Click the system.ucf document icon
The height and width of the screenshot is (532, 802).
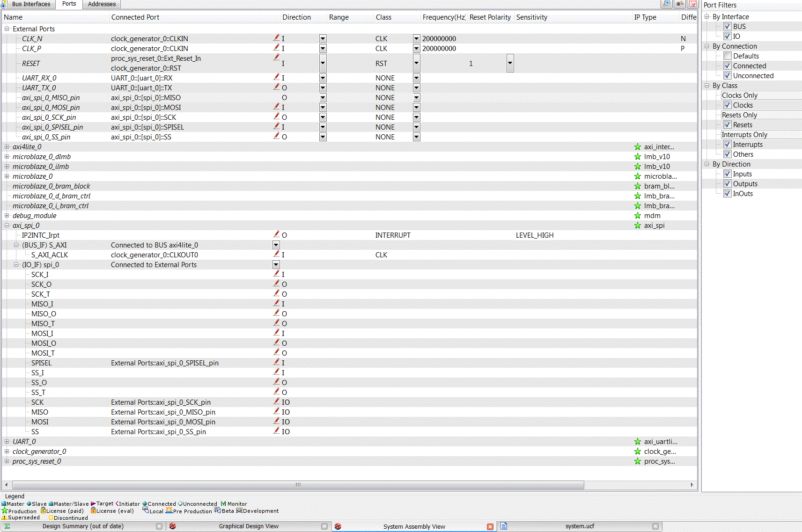[504, 526]
